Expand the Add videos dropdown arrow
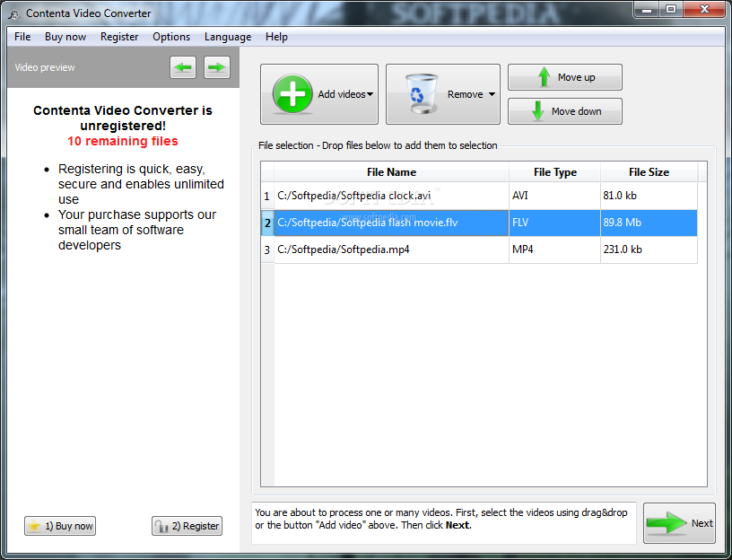Viewport: 732px width, 560px height. click(x=370, y=94)
